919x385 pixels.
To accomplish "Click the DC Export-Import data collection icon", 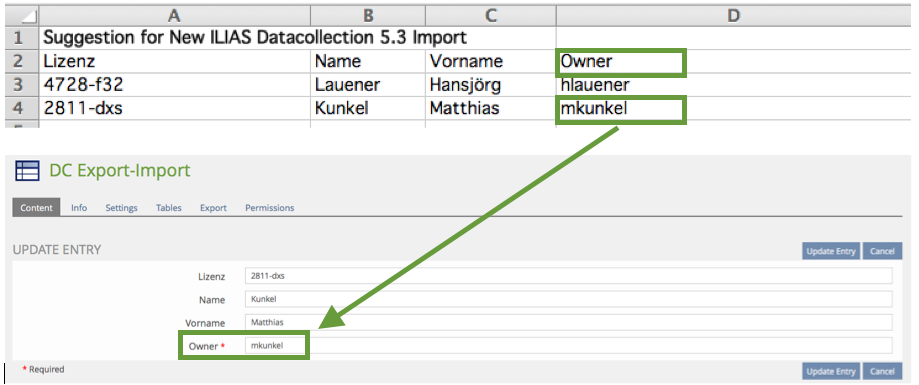I will pyautogui.click(x=28, y=171).
